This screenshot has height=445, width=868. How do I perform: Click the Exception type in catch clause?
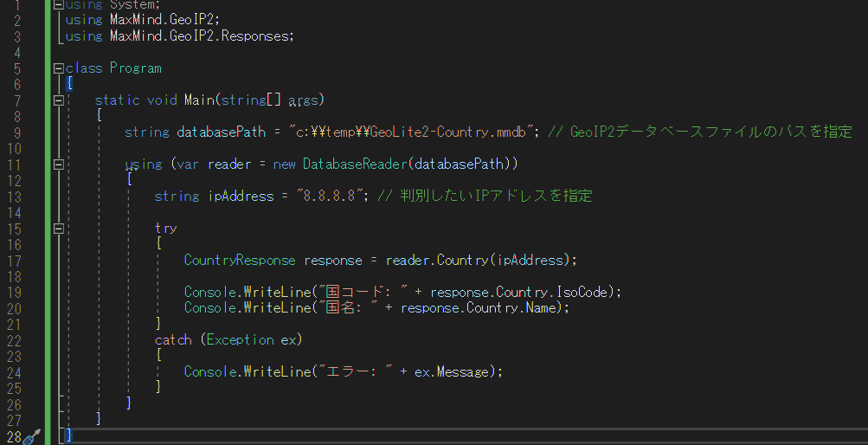(x=241, y=340)
